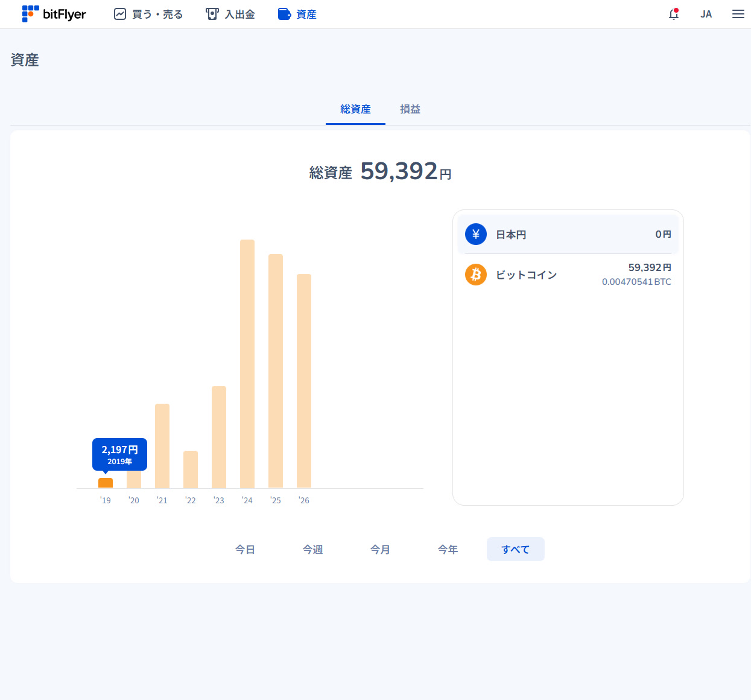Select the 総資産 tab
Viewport: 751px width, 700px height.
point(355,109)
